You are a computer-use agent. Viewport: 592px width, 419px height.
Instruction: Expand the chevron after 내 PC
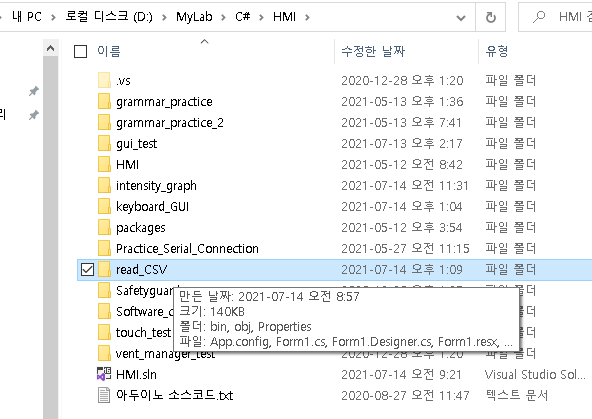(53, 17)
